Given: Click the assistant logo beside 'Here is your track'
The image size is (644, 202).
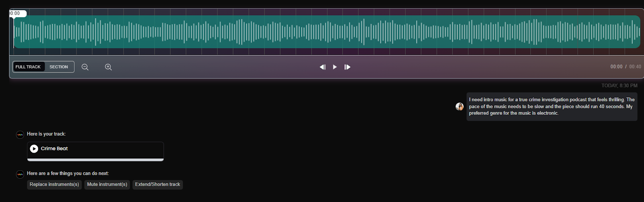Looking at the screenshot, I should (20, 135).
